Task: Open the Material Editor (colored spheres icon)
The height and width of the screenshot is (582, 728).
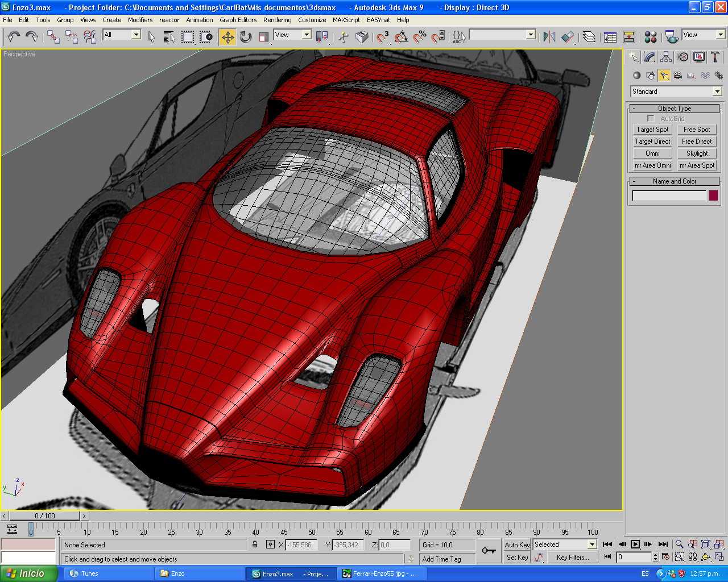Action: point(651,37)
